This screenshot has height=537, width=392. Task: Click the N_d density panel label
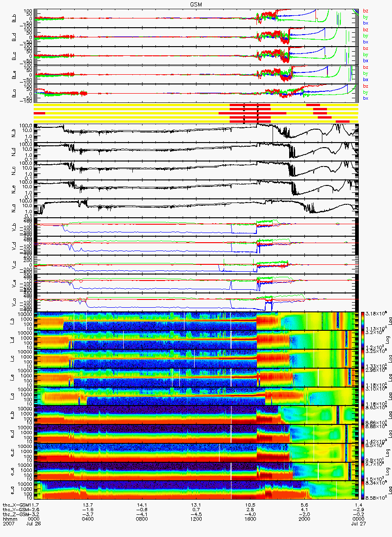[14, 152]
